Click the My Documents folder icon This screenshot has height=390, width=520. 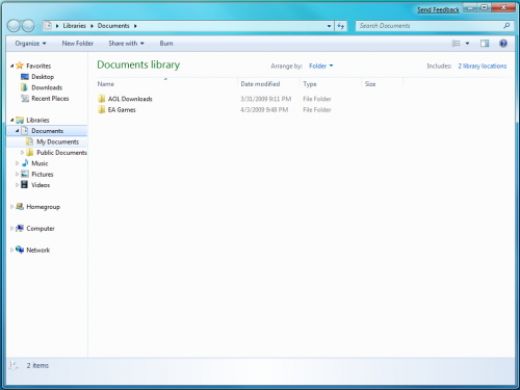click(30, 142)
